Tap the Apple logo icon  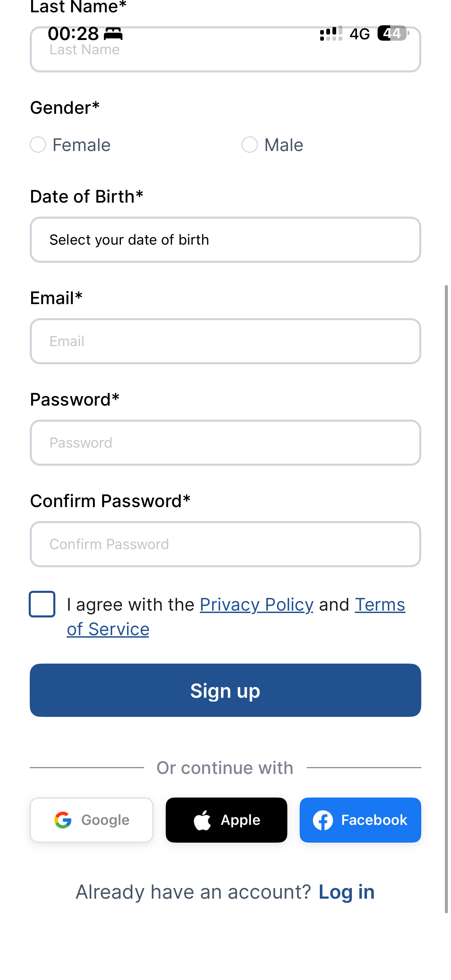click(202, 820)
